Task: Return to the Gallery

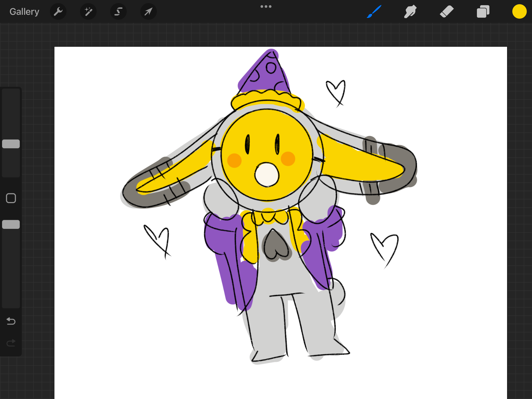Action: [x=24, y=12]
